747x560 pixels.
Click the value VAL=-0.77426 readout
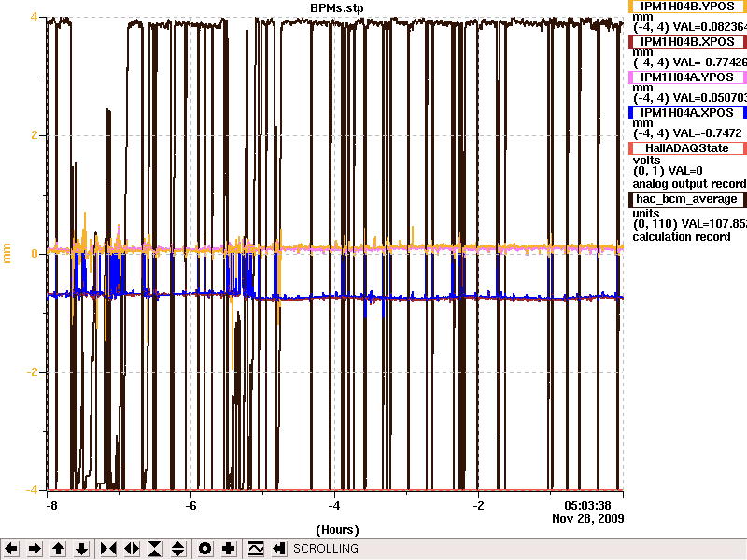coord(710,63)
